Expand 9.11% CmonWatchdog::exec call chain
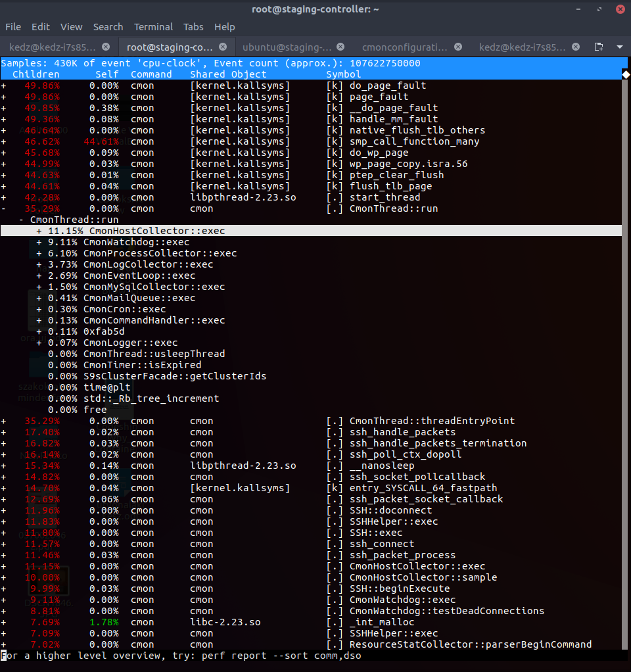 39,242
